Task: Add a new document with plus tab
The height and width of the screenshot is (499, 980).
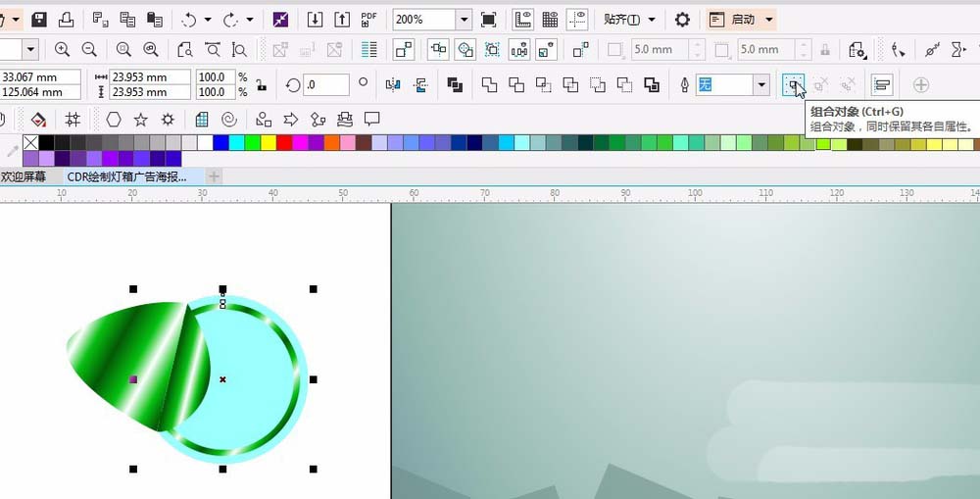Action: pos(214,177)
